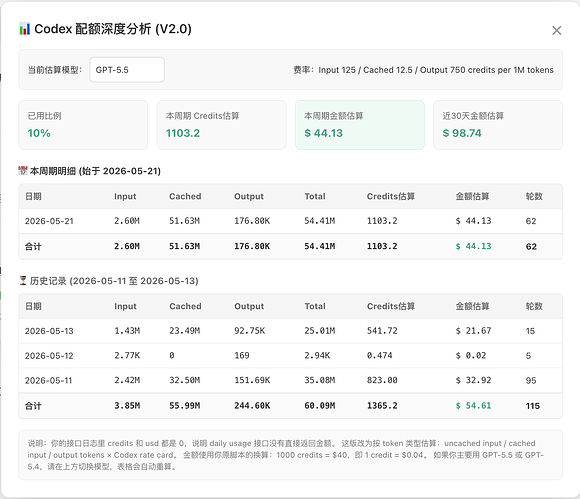Image resolution: width=580 pixels, height=499 pixels.
Task: Click the history 合计 Total 60.09M
Action: [320, 406]
